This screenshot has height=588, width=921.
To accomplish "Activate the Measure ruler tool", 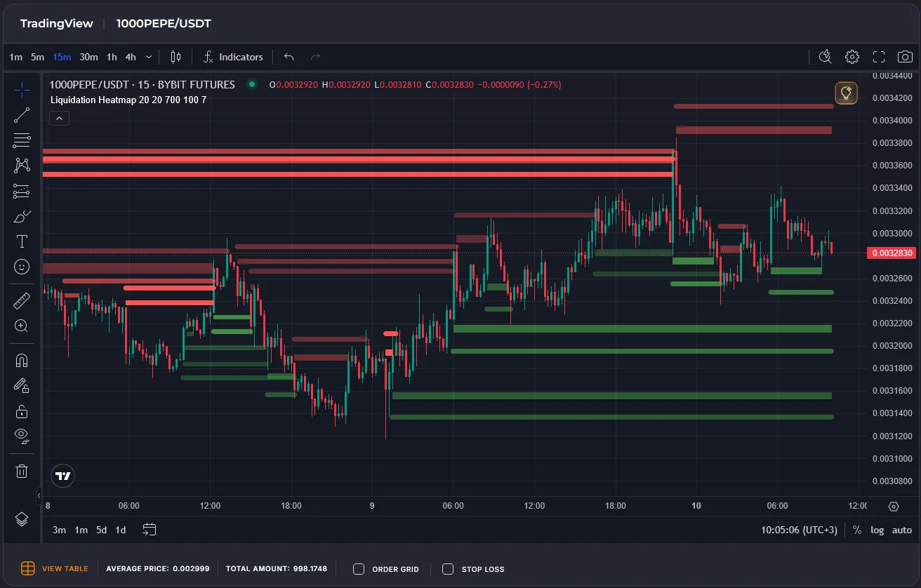I will (x=22, y=300).
